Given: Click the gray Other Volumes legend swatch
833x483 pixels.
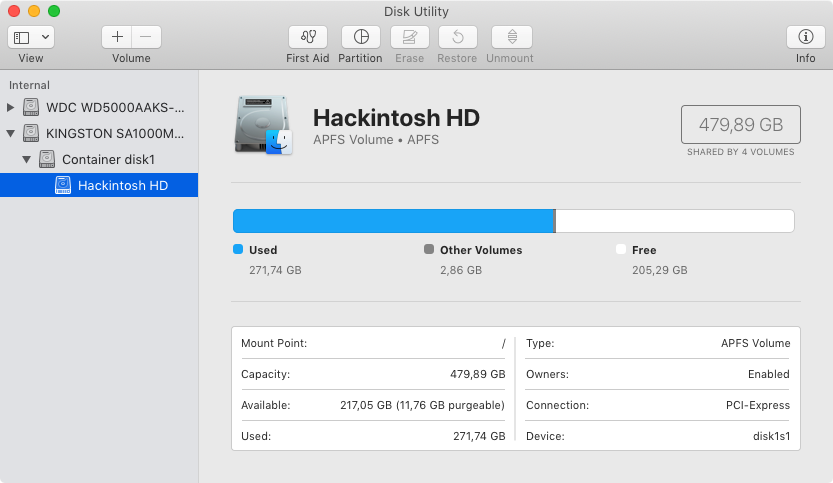Looking at the screenshot, I should pos(429,249).
